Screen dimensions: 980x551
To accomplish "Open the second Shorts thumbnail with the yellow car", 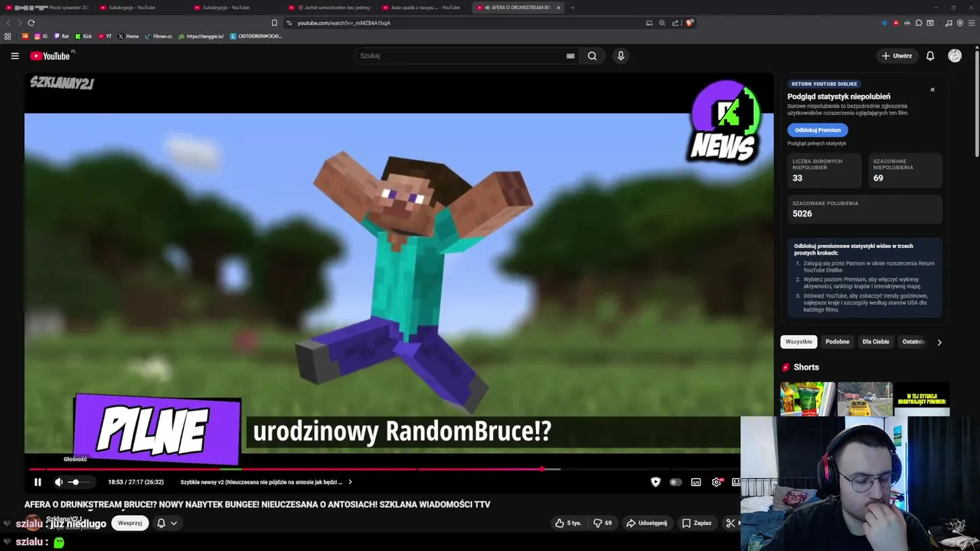I will point(865,399).
